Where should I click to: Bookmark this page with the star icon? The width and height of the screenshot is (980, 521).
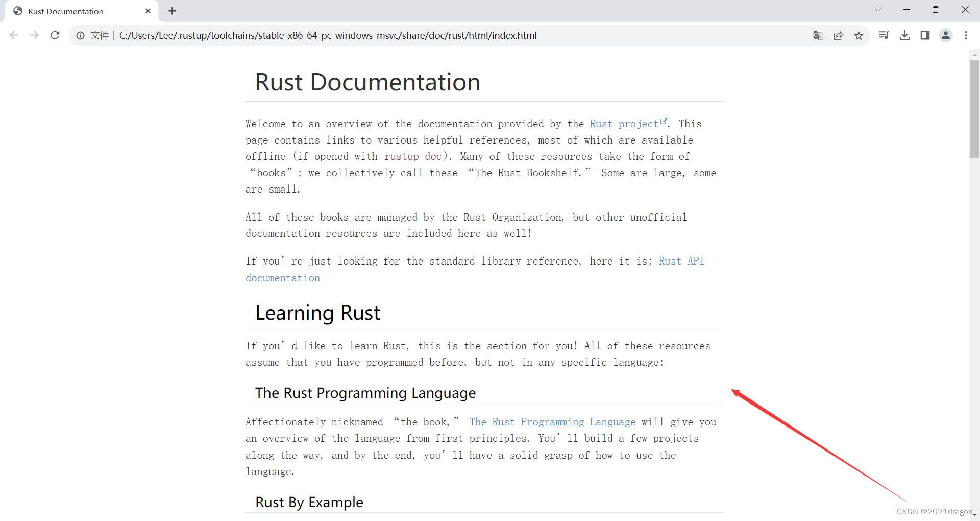point(859,35)
